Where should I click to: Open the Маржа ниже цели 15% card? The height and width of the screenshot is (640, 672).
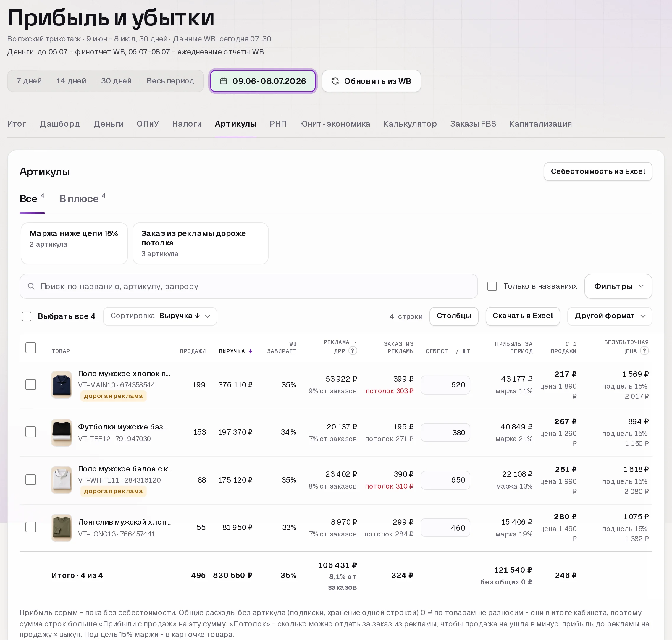74,243
